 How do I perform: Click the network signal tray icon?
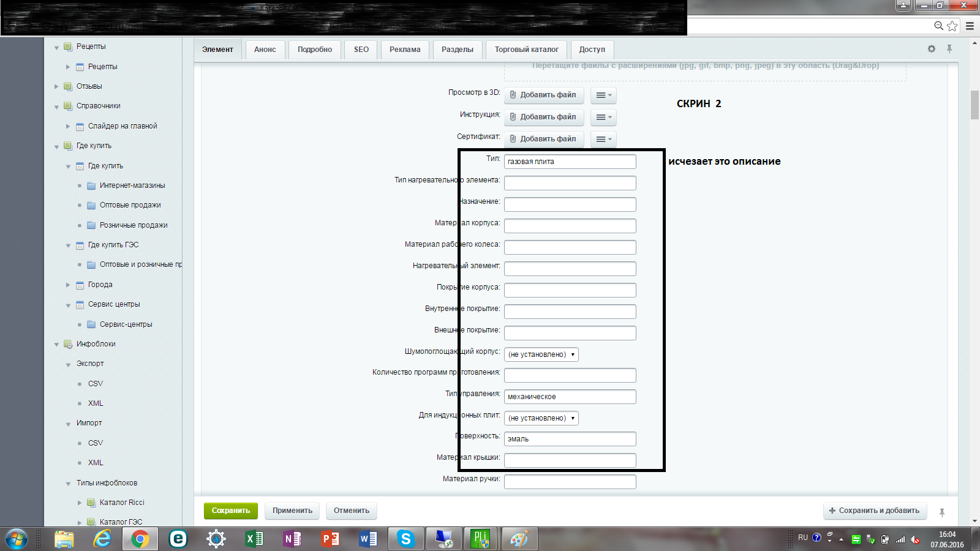point(900,539)
